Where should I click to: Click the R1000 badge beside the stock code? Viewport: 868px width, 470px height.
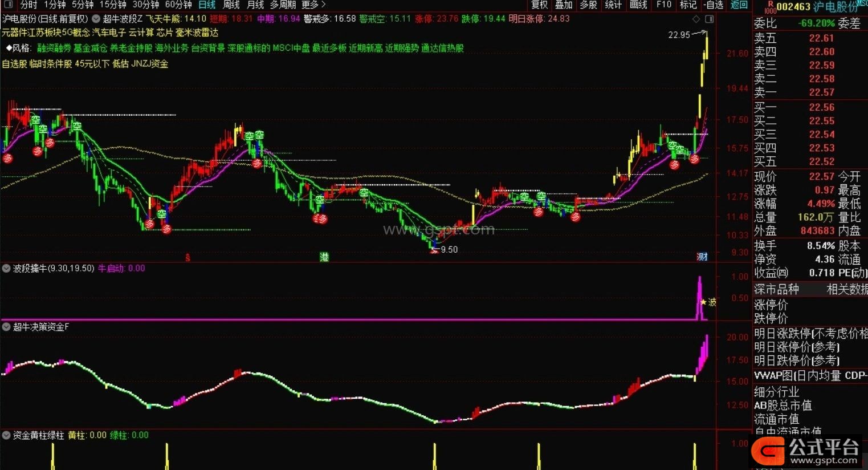[x=769, y=7]
